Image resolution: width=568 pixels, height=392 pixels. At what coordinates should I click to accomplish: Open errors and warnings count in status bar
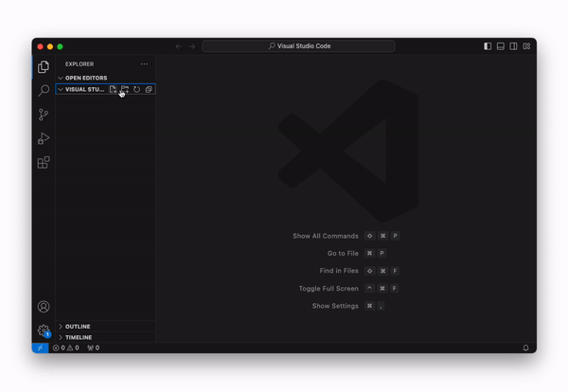66,347
